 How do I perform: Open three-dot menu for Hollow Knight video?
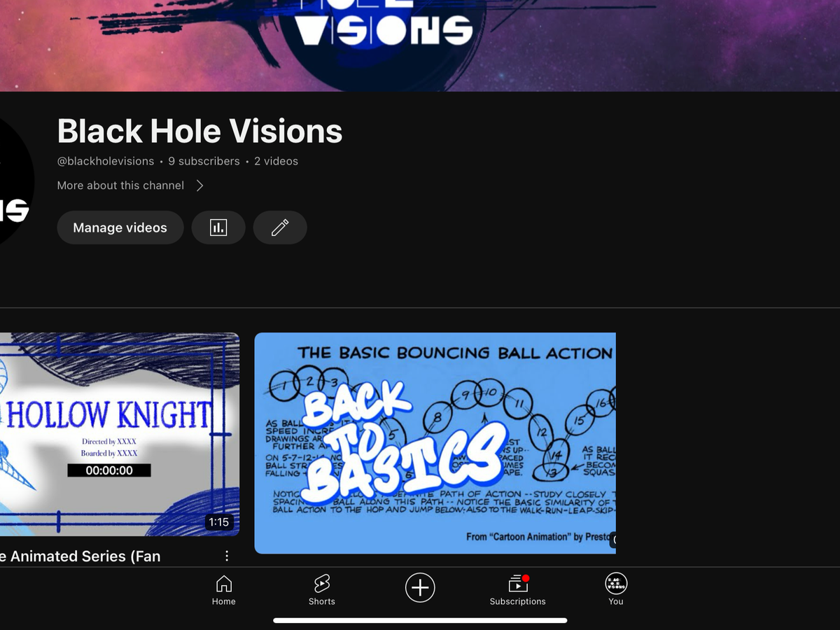[x=227, y=556]
